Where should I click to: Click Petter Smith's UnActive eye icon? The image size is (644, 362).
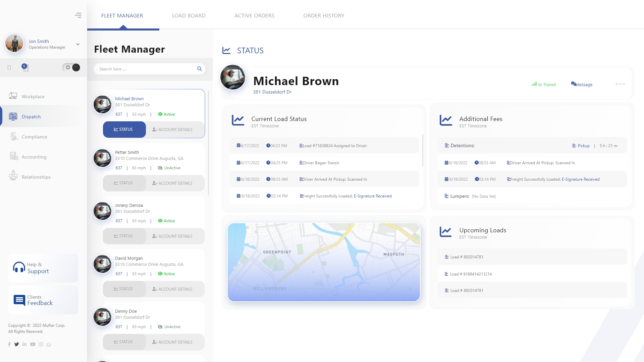(x=160, y=168)
